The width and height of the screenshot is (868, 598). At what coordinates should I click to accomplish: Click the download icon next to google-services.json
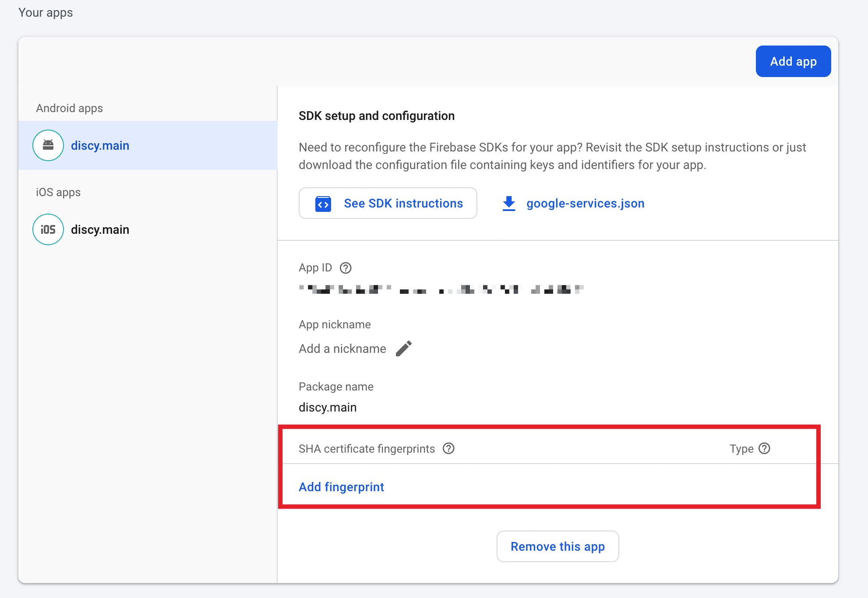(x=508, y=203)
